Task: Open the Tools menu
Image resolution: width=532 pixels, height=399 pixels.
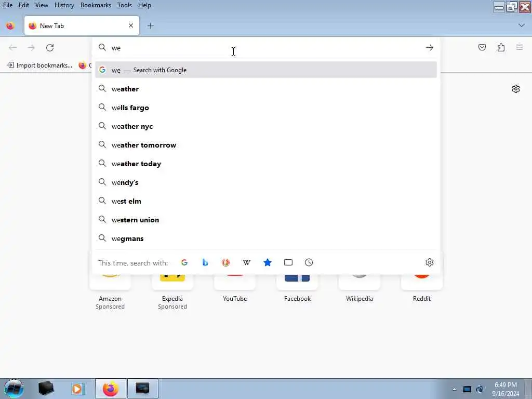Action: point(125,5)
